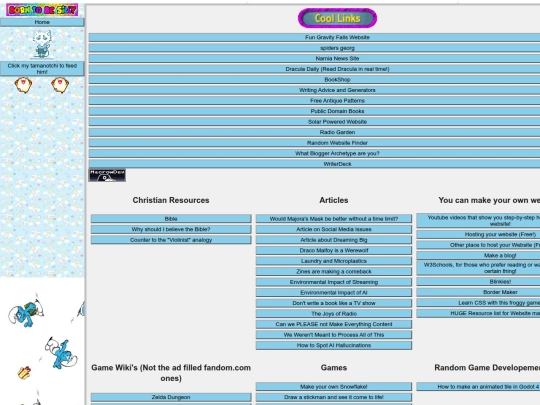Viewport: 540px width, 405px height.
Task: Open Other place to host your Website link
Action: tap(478, 245)
